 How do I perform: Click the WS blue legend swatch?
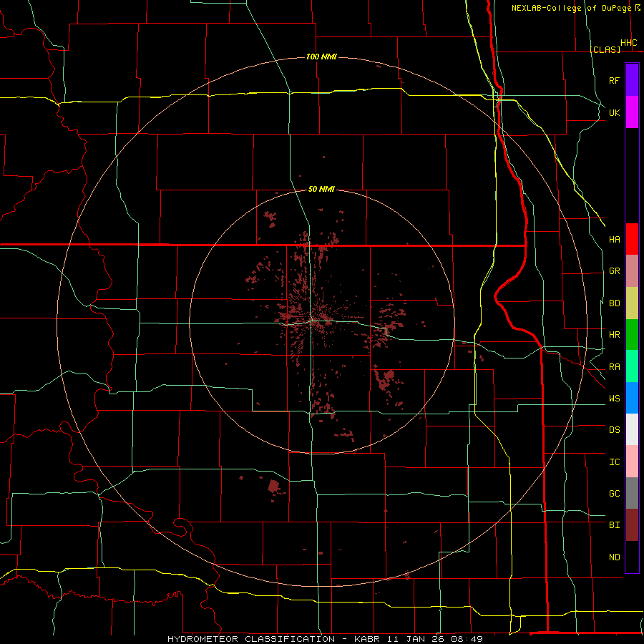click(632, 398)
